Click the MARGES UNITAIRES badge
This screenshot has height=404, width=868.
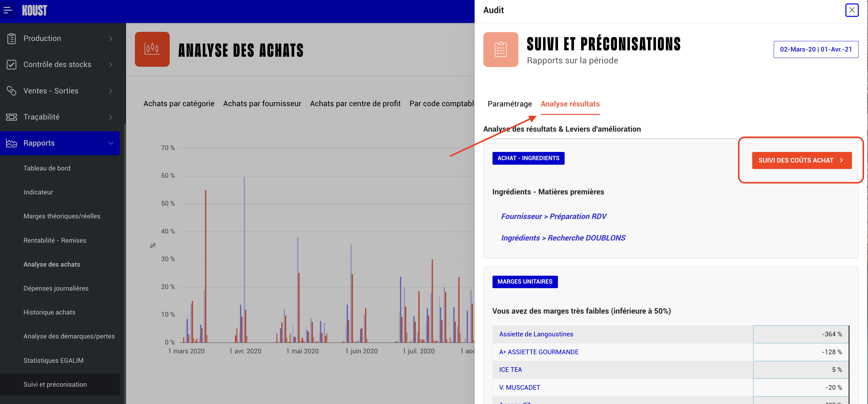click(525, 281)
